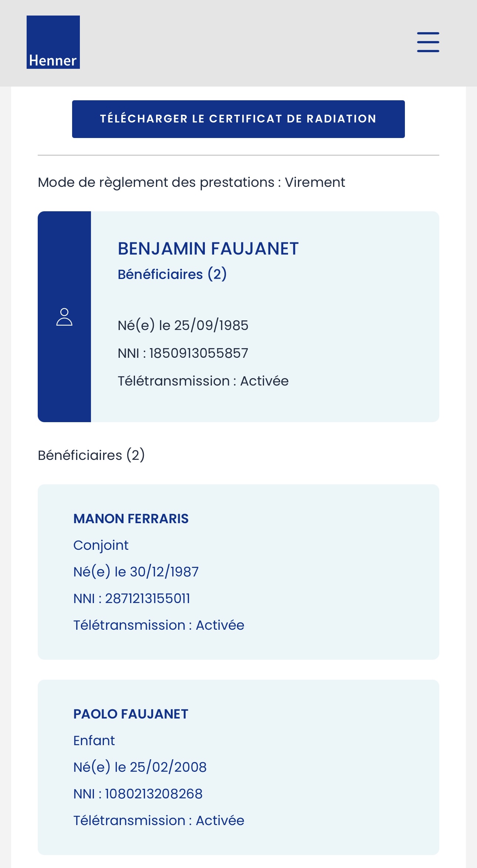The image size is (477, 868).
Task: Click Manon's NNI number 287121315501l
Action: (x=148, y=599)
